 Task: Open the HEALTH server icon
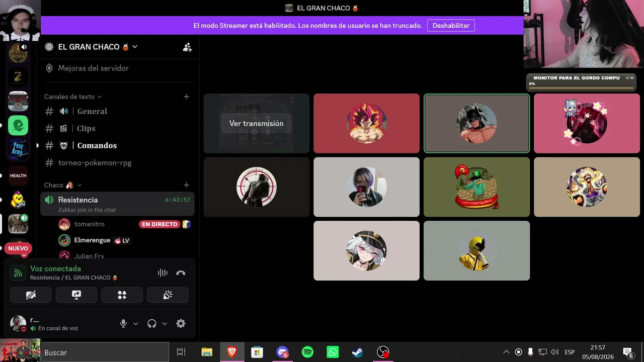coord(18,175)
